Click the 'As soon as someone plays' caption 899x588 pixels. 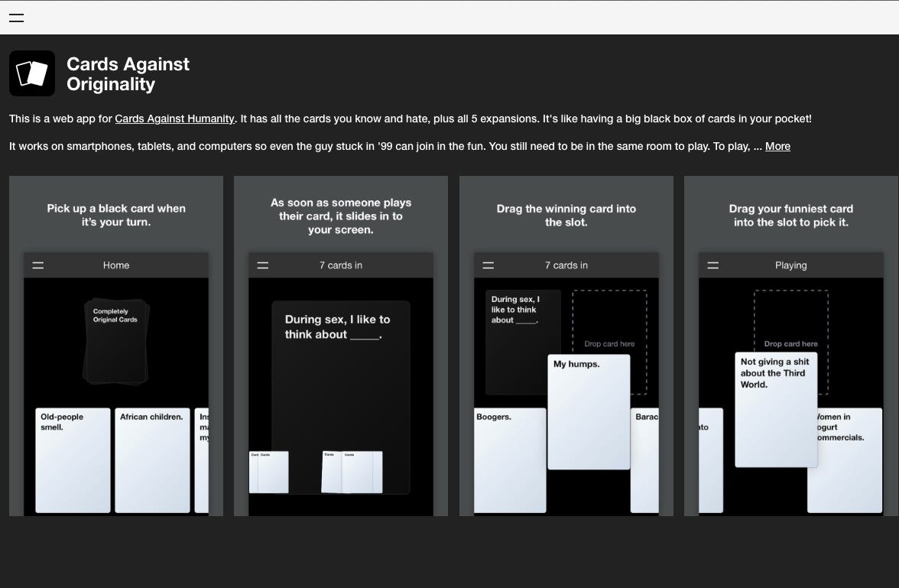tap(341, 216)
